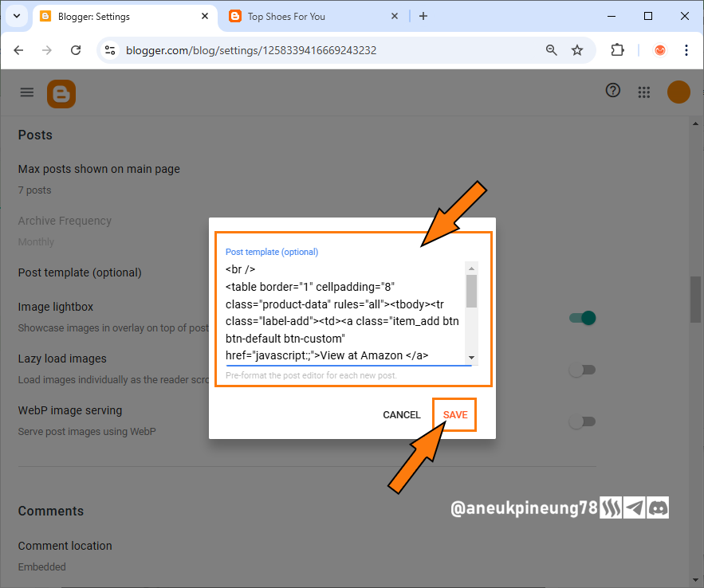Toggle the Lazy load images switch

click(582, 370)
